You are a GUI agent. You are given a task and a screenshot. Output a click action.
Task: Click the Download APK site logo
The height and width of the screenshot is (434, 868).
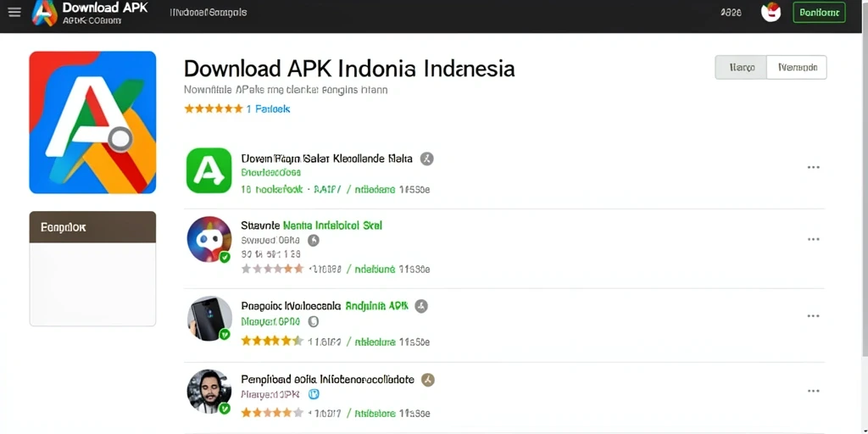[45, 13]
